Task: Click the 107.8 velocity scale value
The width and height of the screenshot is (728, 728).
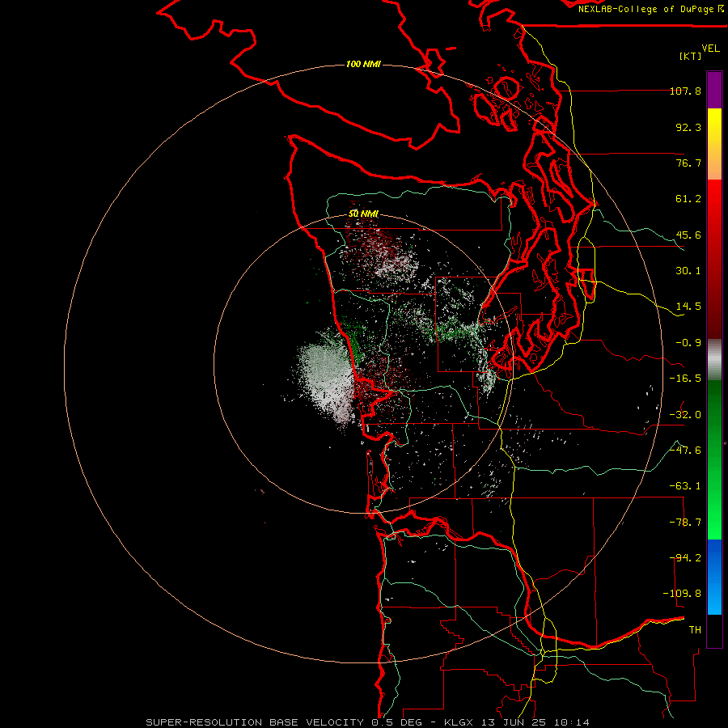Action: point(685,91)
